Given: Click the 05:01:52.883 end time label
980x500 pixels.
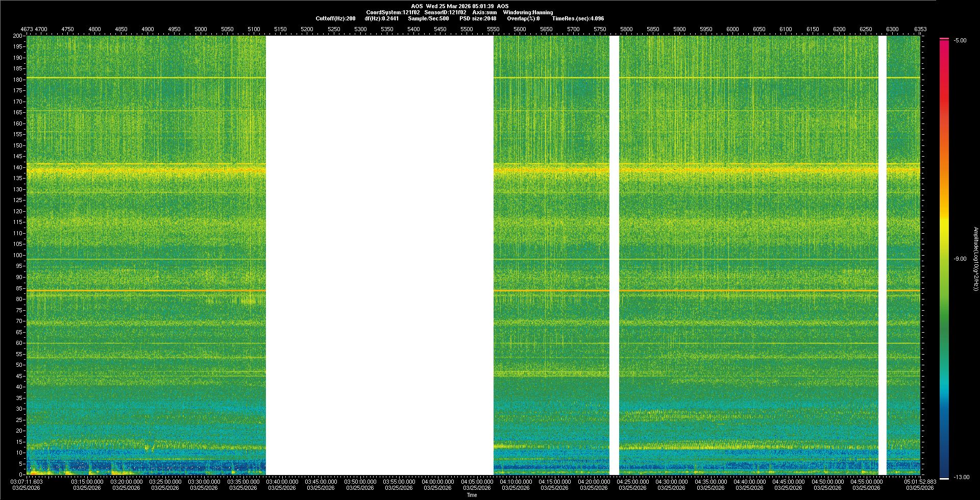Looking at the screenshot, I should 920,482.
